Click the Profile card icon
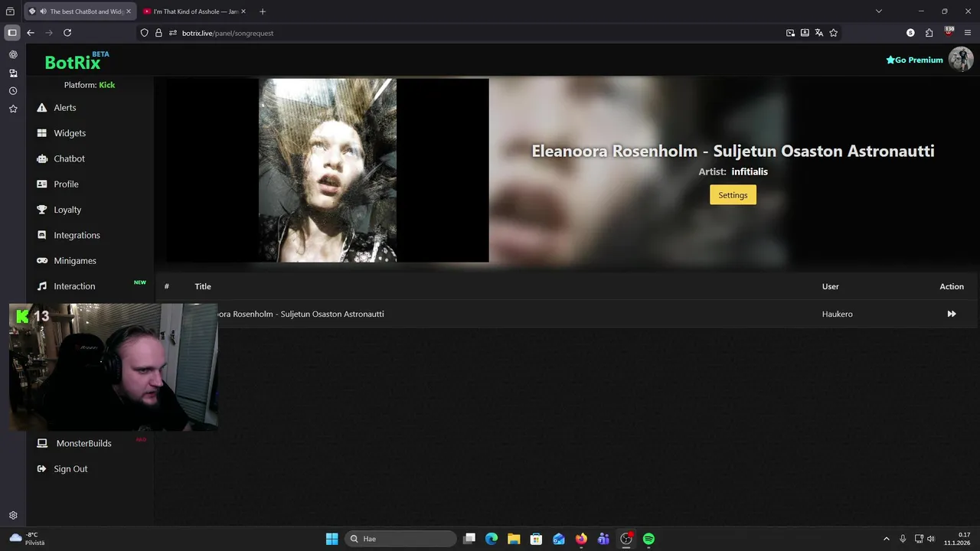This screenshot has height=551, width=980. (42, 184)
